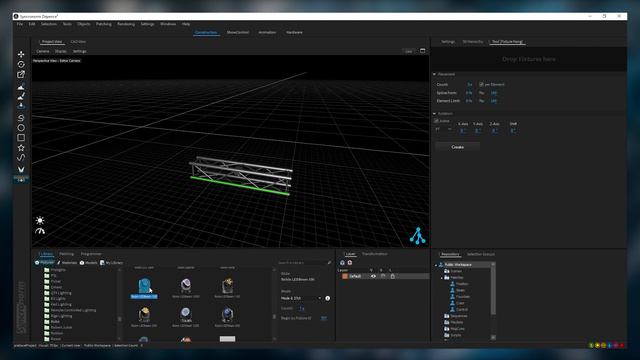Select the Move tool in left toolbar
The image size is (640, 360).
(21, 54)
